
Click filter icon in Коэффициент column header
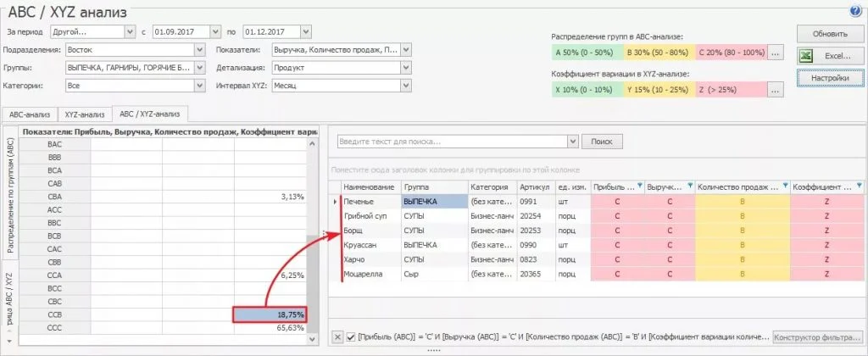pyautogui.click(x=860, y=186)
